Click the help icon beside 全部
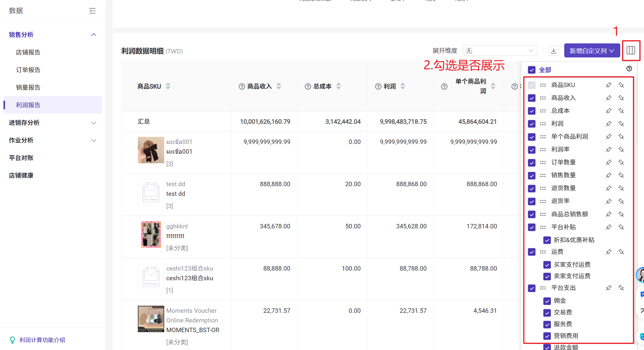The image size is (644, 350). click(629, 69)
